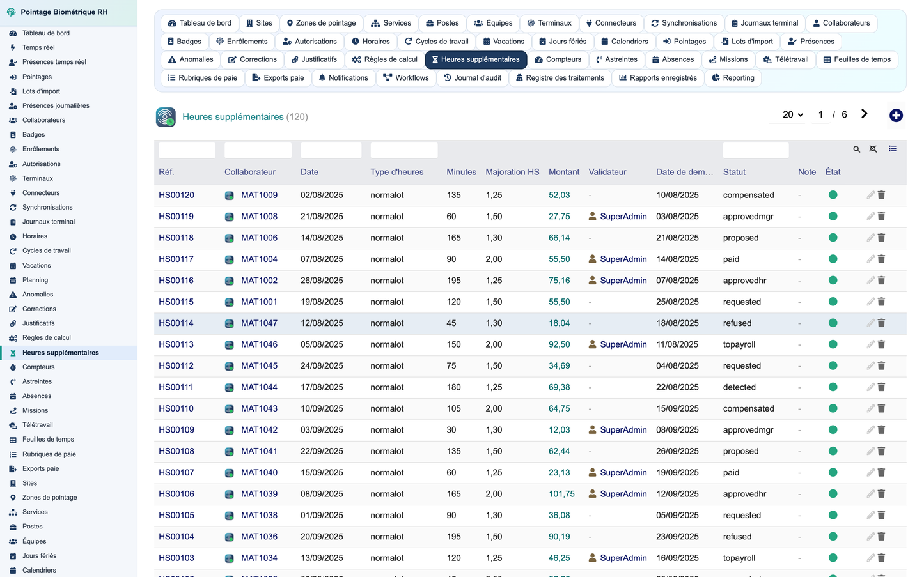Viewport: 924px width, 577px height.
Task: Click the Heures supplémentaires module fingerprint logo
Action: (x=166, y=117)
